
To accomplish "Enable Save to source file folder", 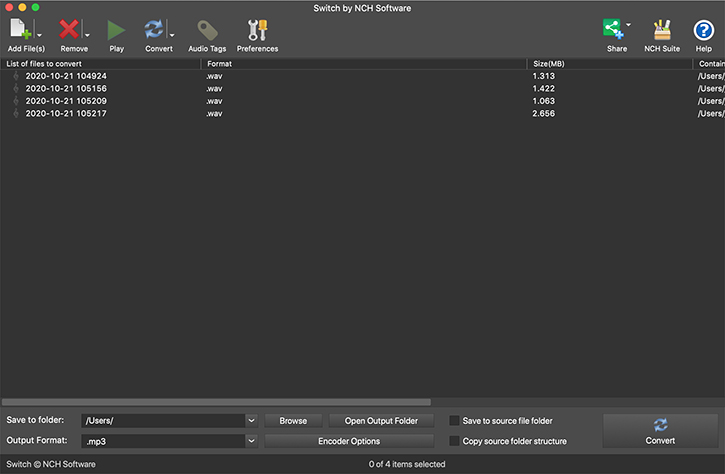I will click(x=455, y=421).
